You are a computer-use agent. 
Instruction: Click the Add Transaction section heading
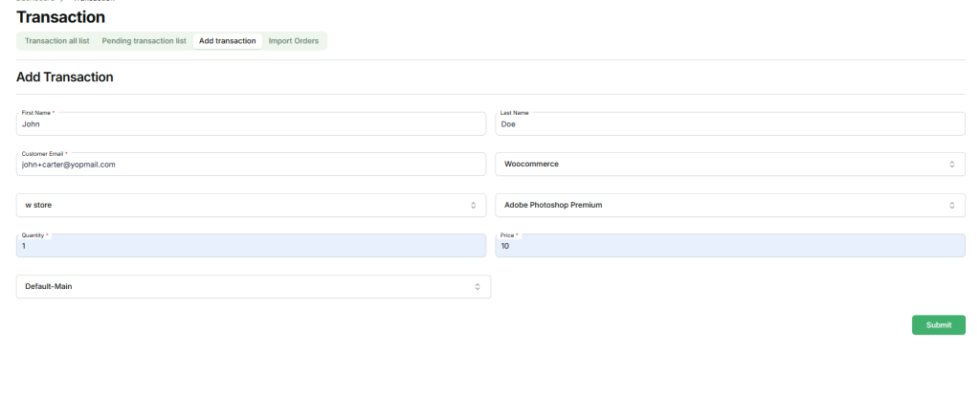click(65, 77)
